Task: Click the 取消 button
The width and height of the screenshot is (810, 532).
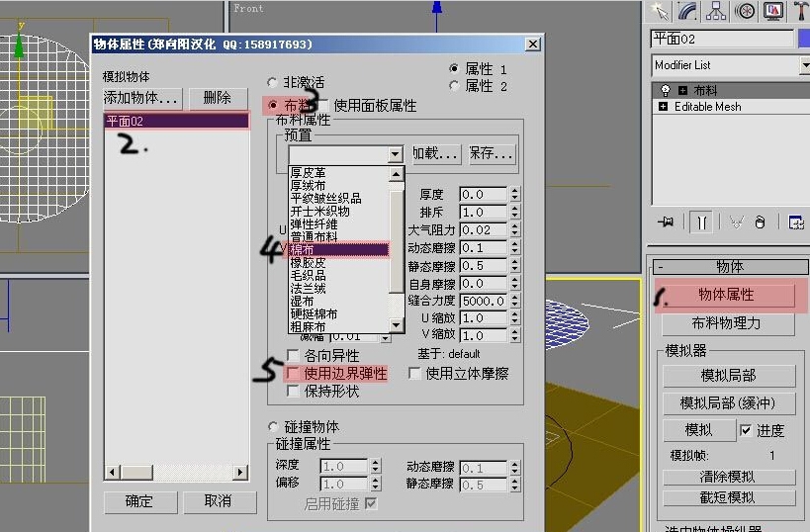Action: [219, 501]
